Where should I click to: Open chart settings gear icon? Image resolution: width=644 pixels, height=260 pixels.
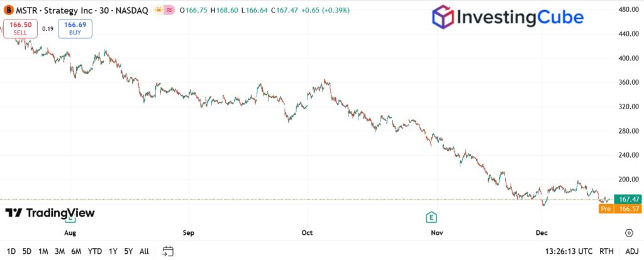(628, 233)
